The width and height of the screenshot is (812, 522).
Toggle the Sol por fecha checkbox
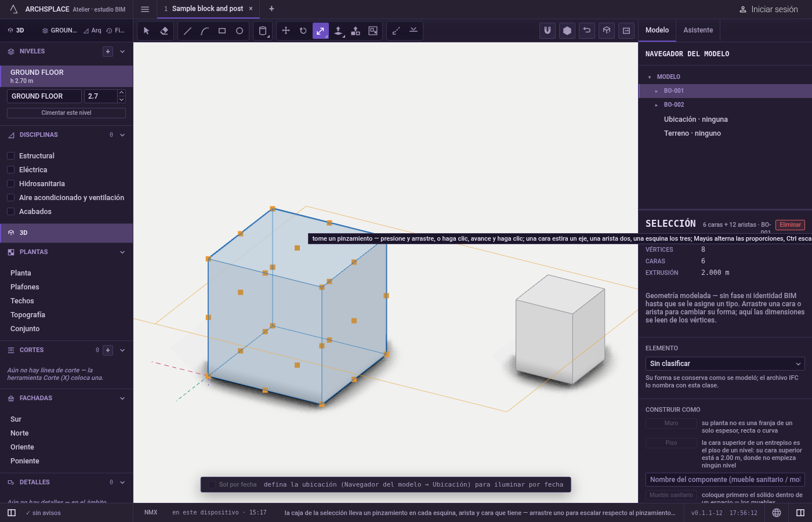pyautogui.click(x=212, y=484)
